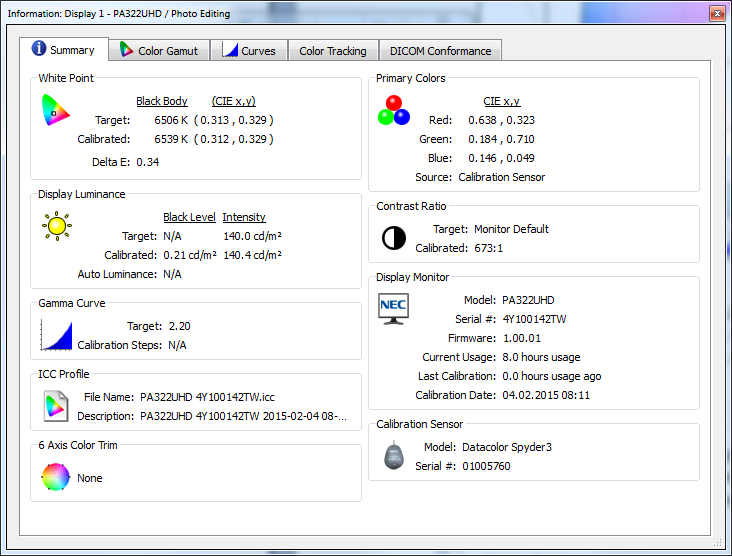This screenshot has height=556, width=732.
Task: Click the RGB spheres Primary Colors icon
Action: pos(394,110)
